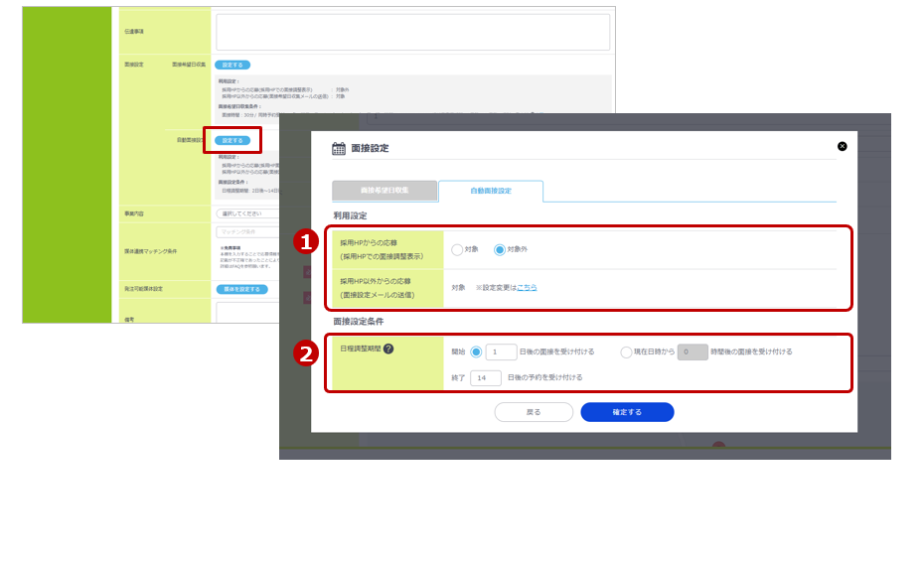Click the 開始 days input field

click(501, 352)
